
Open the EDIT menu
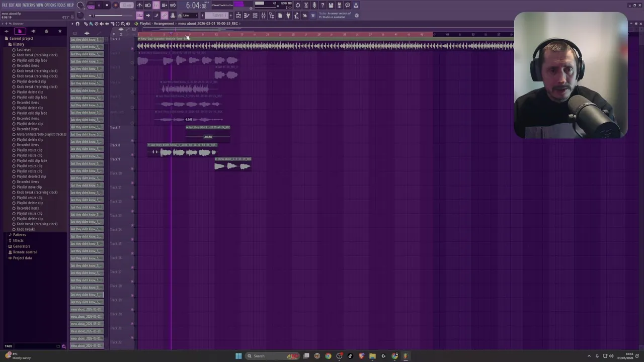coord(12,5)
